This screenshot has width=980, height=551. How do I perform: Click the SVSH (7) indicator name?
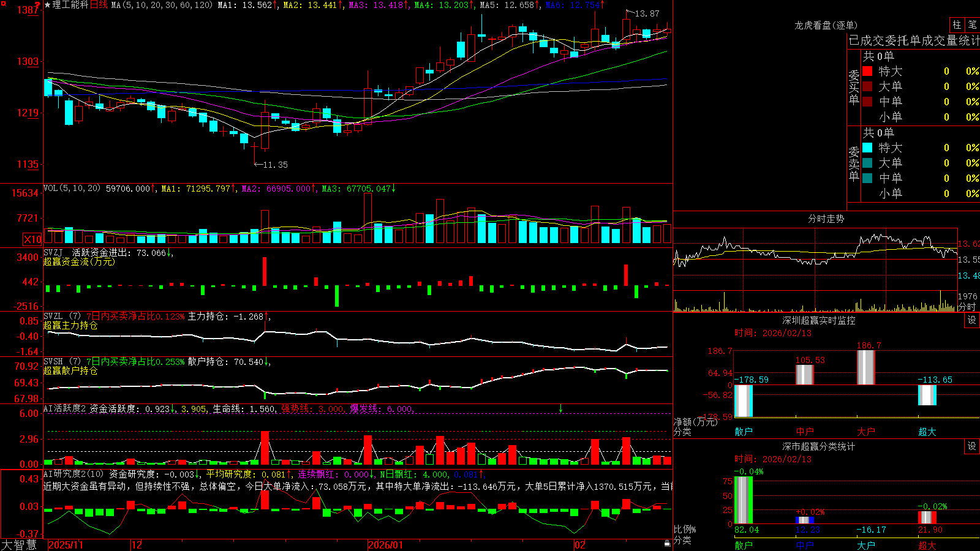62,362
